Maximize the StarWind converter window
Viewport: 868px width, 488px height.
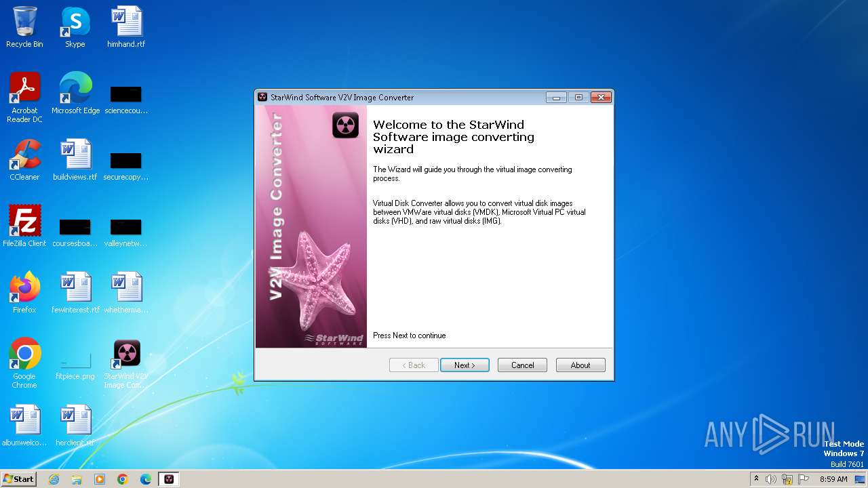[x=578, y=98]
